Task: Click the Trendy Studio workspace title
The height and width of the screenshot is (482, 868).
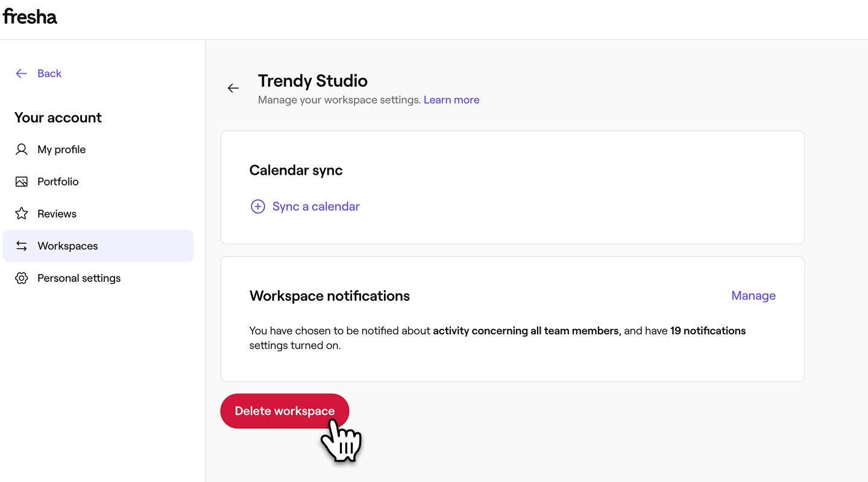Action: click(312, 81)
